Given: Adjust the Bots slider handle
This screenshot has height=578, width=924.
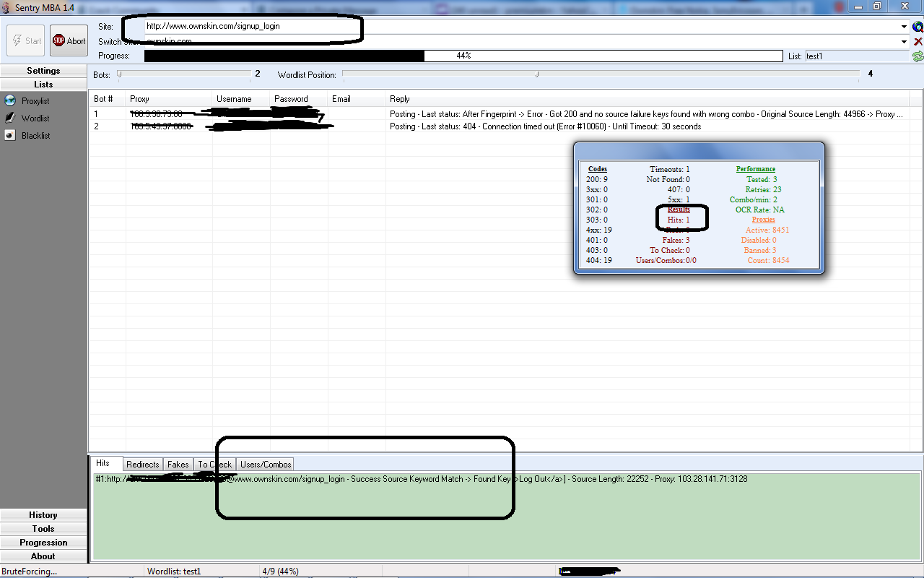Looking at the screenshot, I should (x=119, y=74).
